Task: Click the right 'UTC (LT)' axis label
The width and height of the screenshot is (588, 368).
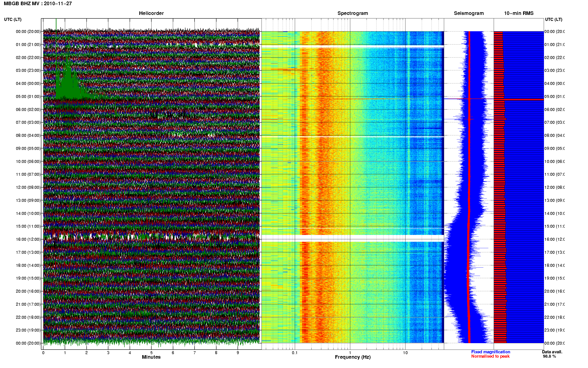Action: (553, 19)
